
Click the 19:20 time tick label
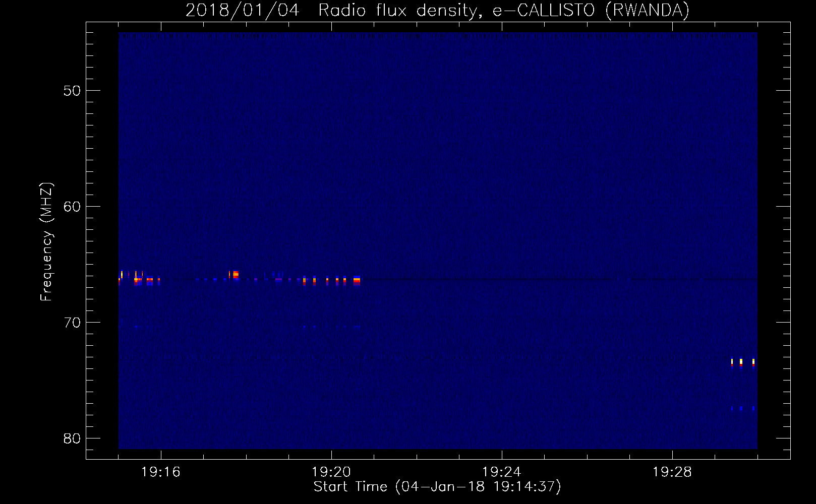331,472
